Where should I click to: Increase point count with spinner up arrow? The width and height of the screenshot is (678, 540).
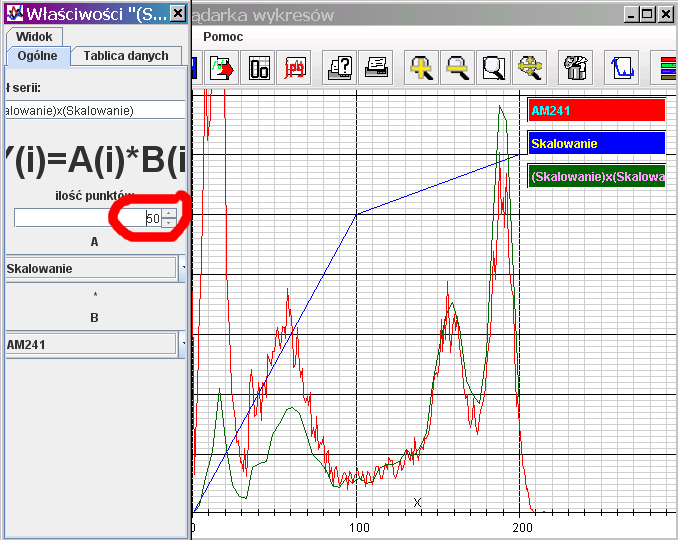[x=170, y=212]
